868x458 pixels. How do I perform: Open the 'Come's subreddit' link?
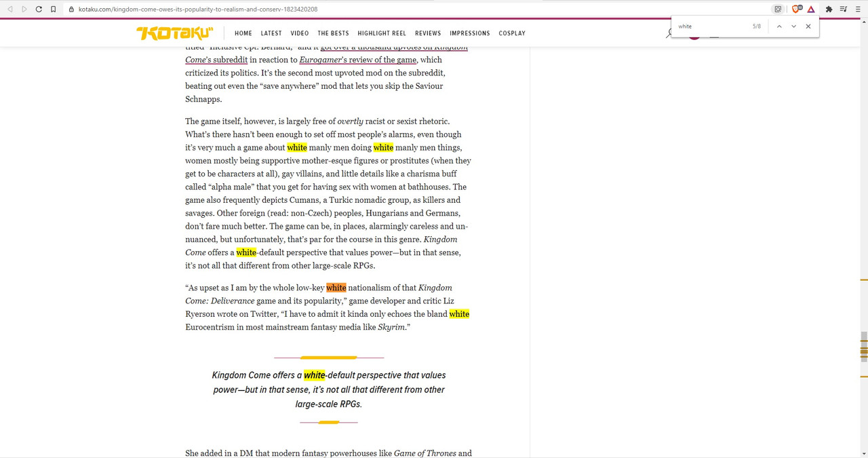[216, 60]
